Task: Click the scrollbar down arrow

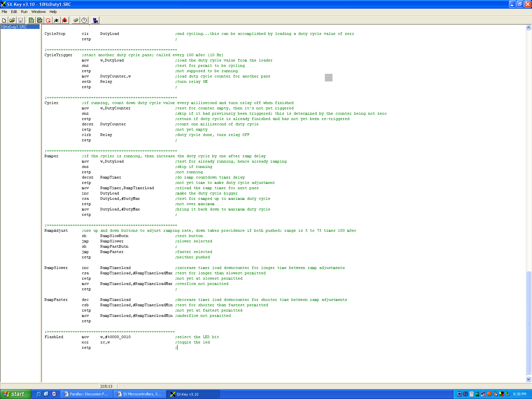Action: click(528, 379)
